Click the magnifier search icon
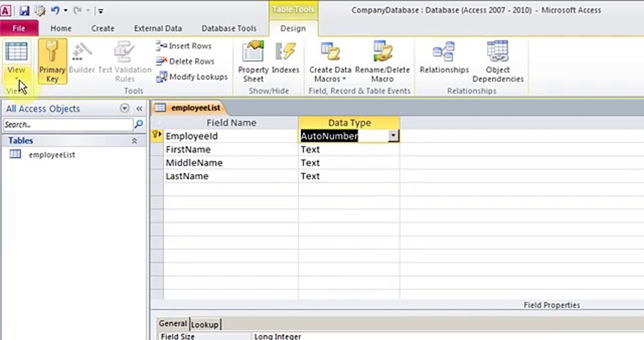The width and height of the screenshot is (644, 340). click(139, 124)
